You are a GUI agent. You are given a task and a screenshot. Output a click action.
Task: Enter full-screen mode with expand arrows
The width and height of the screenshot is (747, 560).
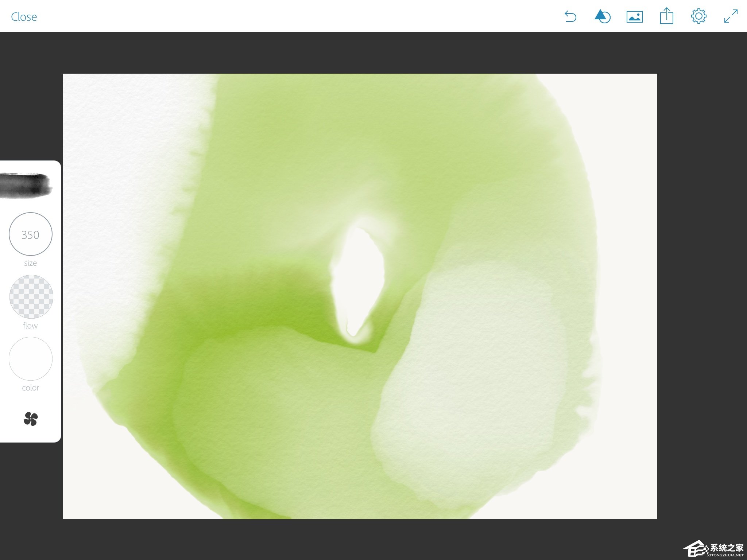tap(731, 16)
